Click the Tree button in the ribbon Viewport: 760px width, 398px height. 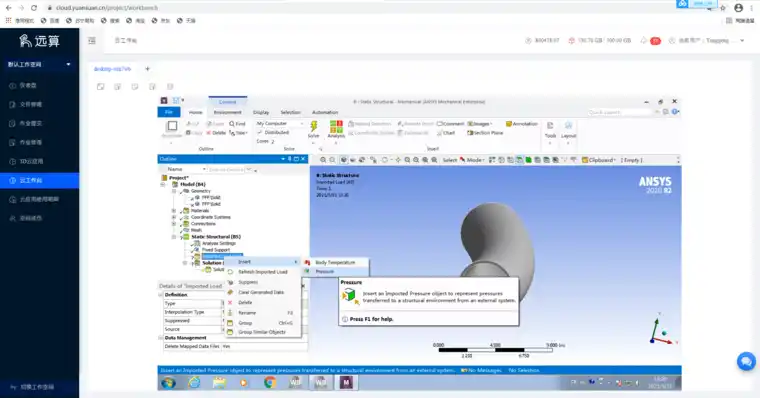pyautogui.click(x=238, y=133)
